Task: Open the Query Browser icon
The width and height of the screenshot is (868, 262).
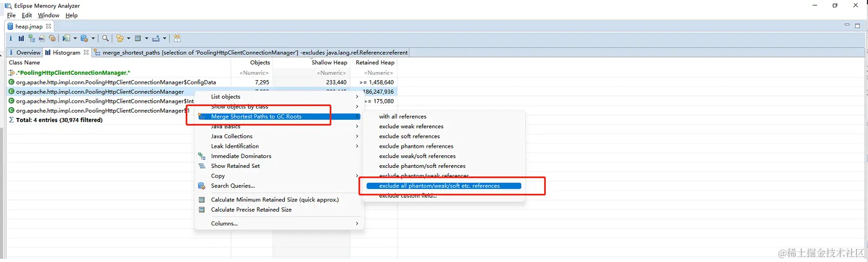Action: [x=84, y=38]
